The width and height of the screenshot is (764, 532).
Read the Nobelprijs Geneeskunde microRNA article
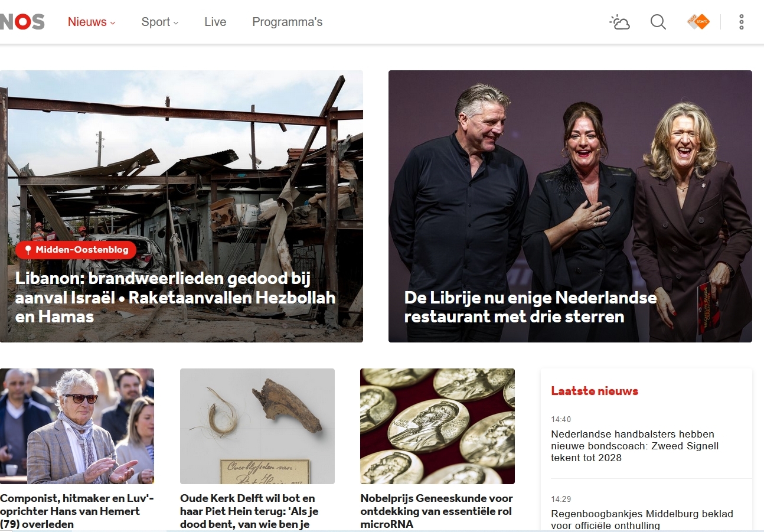436,511
